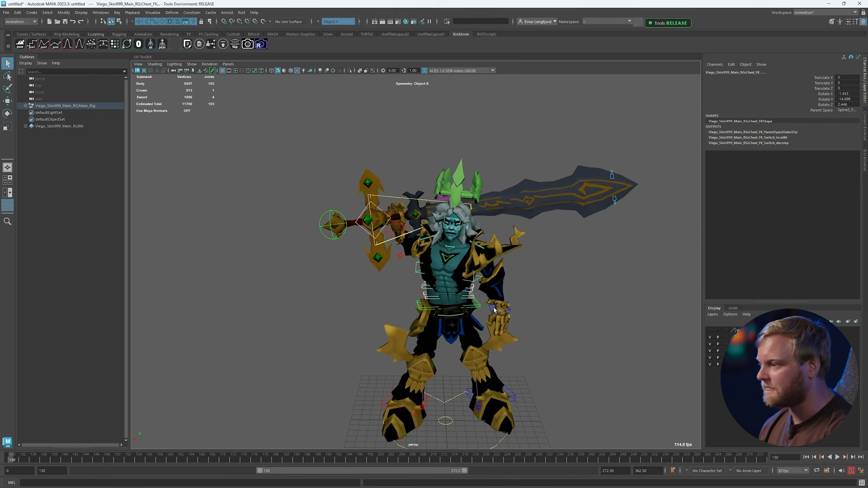Toggle the Outliner panel layout button
The image size is (868, 488).
8,205
